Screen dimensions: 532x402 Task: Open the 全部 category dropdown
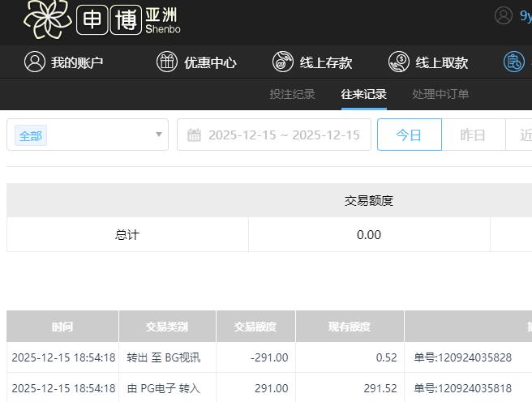click(88, 135)
